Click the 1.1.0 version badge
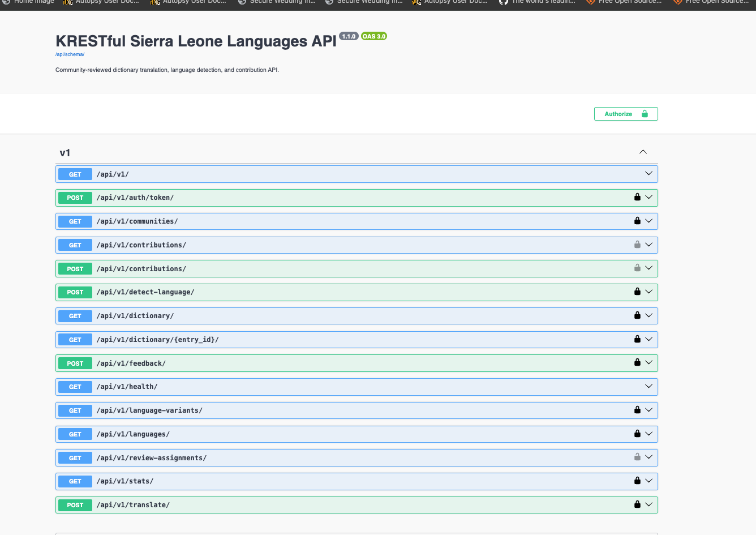Image resolution: width=756 pixels, height=535 pixels. (349, 36)
